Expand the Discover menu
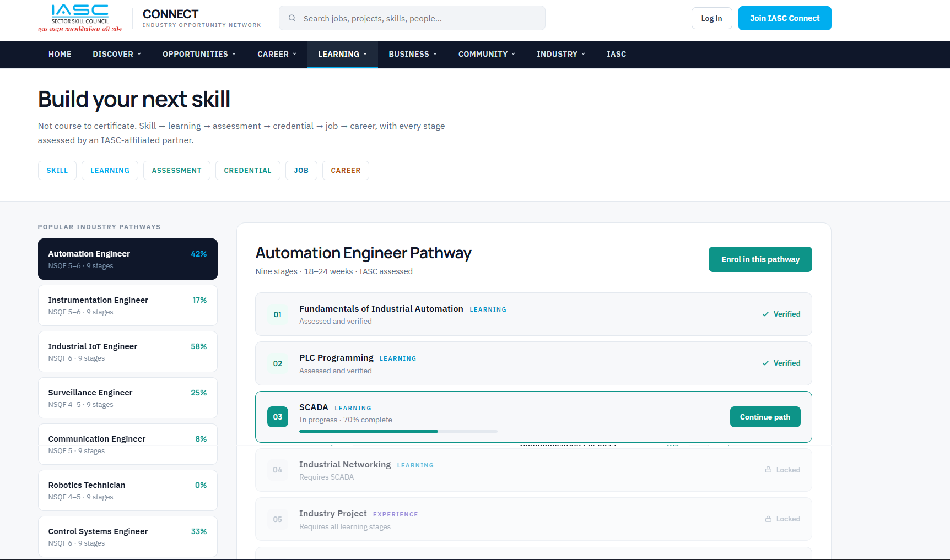The image size is (950, 560). [117, 54]
